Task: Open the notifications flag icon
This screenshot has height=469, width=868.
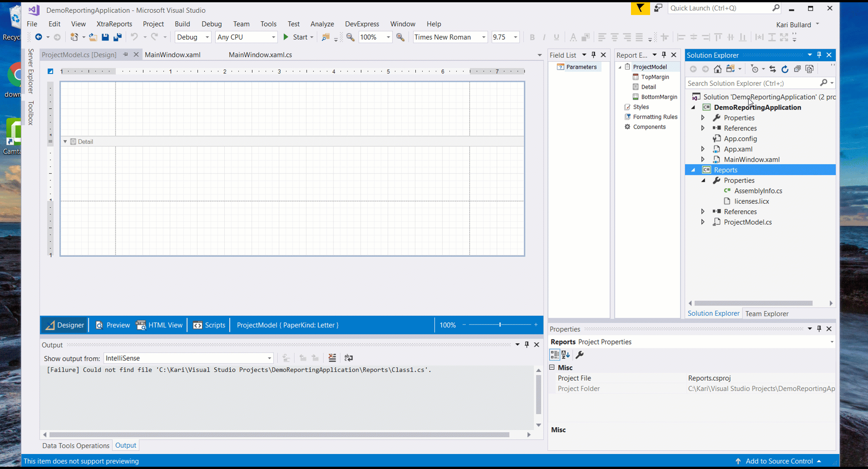Action: 640,8
